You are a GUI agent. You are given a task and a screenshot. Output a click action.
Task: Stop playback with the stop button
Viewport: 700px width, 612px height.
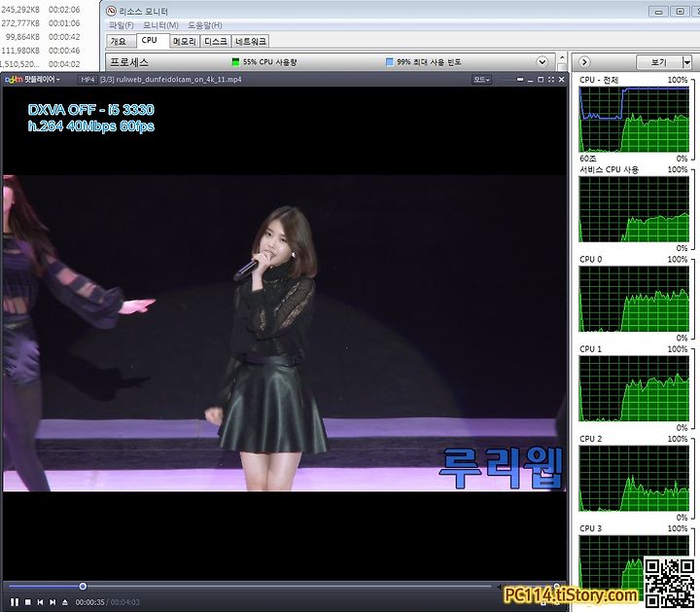tap(28, 602)
